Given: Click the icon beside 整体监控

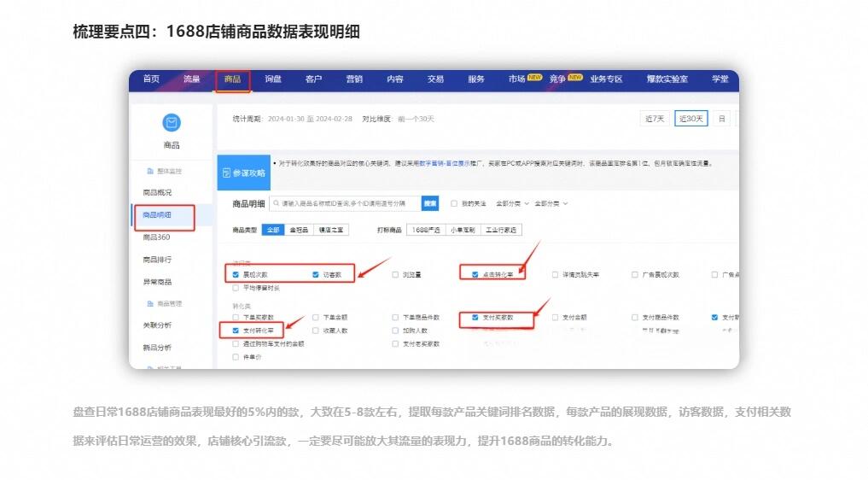Looking at the screenshot, I should point(150,171).
